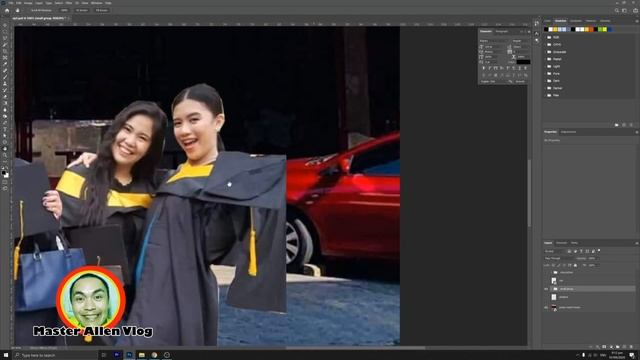640x360 pixels.
Task: Toggle Strikethrough in Character panel
Action: pos(525,68)
